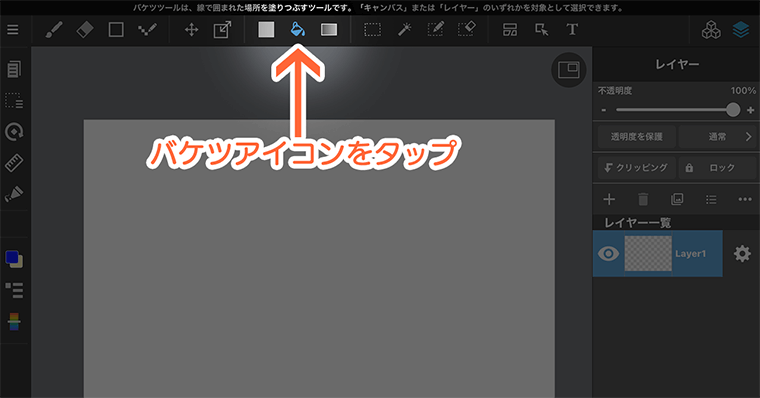Open the rainbow color slider icon
The height and width of the screenshot is (398, 760).
tap(14, 321)
